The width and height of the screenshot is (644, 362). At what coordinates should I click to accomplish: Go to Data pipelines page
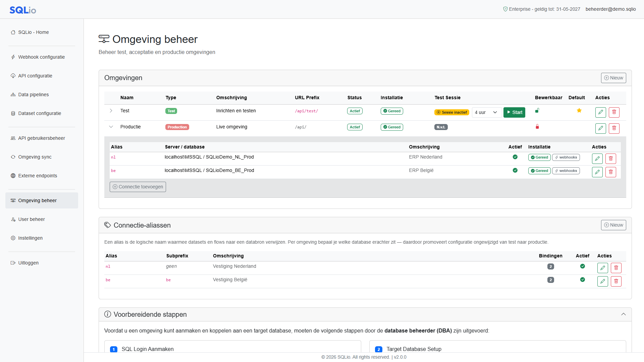[42, 95]
